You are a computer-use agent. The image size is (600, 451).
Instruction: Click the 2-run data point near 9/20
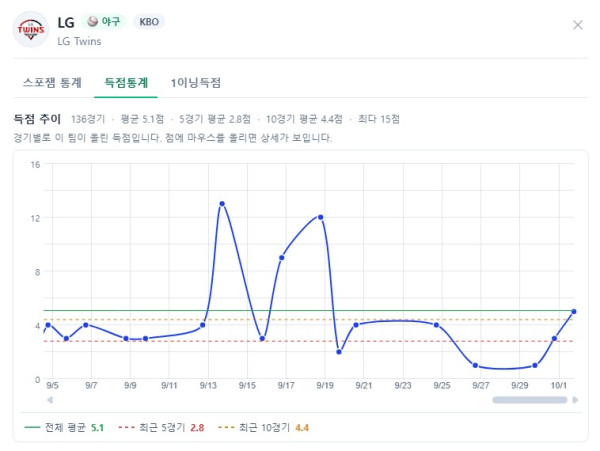click(339, 352)
